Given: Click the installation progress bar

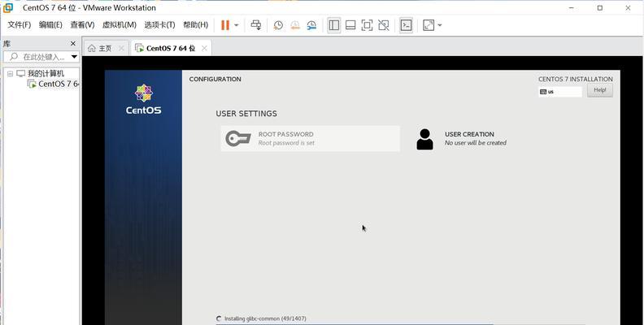Looking at the screenshot, I should (400, 323).
